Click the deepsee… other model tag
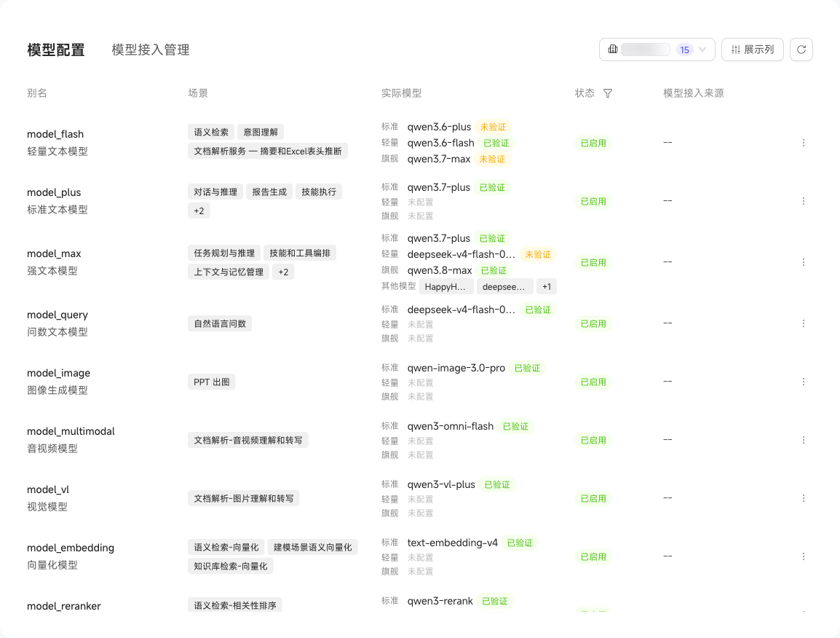Screen dimensions: 840x638 tap(504, 286)
